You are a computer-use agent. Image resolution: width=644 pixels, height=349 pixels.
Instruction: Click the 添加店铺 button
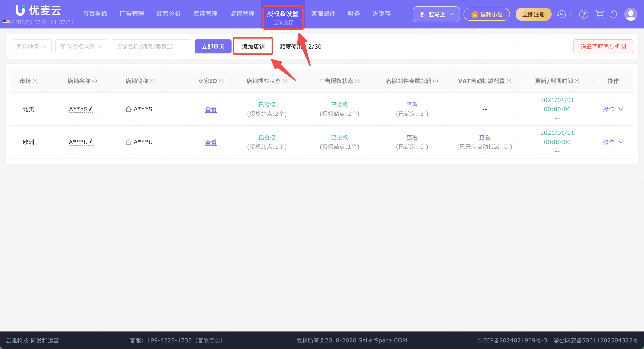[253, 46]
